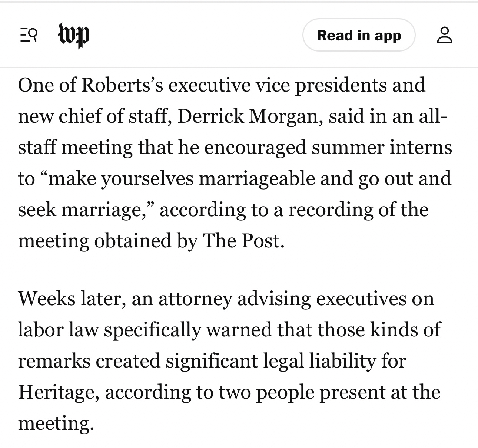Open the sections and search menu icon

pos(29,36)
